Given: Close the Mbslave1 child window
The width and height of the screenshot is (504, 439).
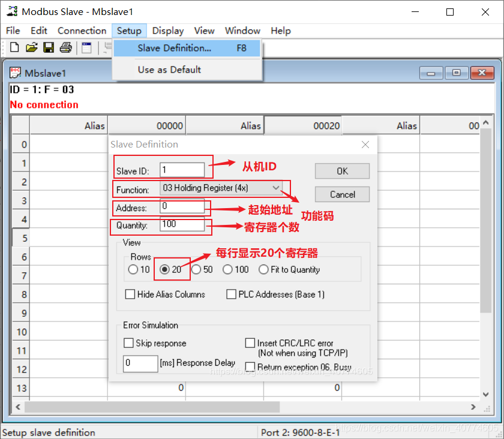Looking at the screenshot, I should coord(482,73).
